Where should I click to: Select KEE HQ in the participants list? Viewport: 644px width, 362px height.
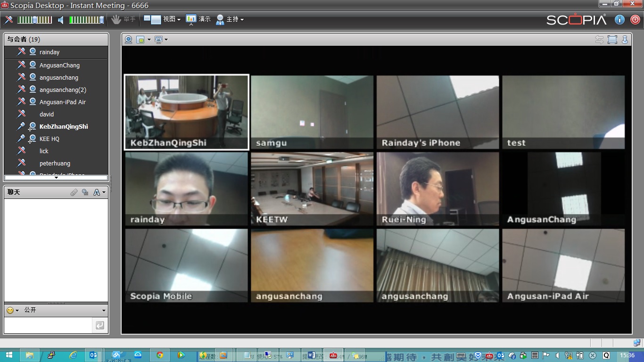(50, 139)
